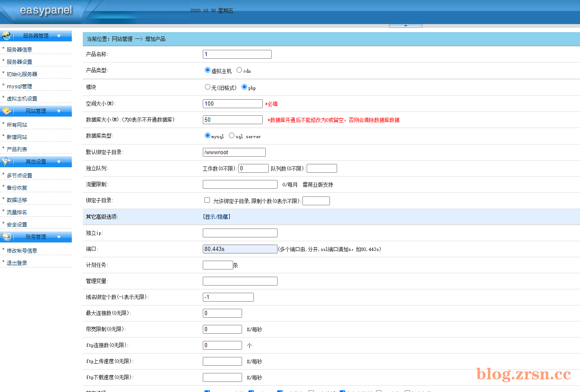580x392 pixels.
Task: Select the cdn product type radio
Action: point(239,70)
